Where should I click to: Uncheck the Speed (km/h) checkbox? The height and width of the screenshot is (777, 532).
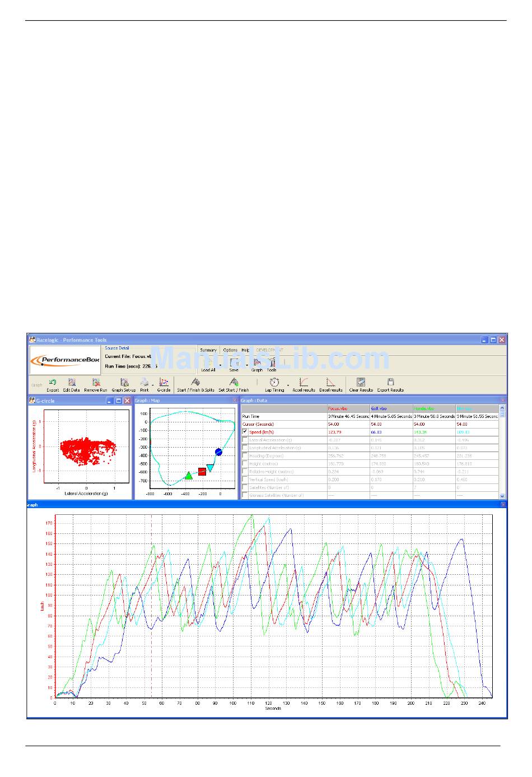tap(245, 432)
